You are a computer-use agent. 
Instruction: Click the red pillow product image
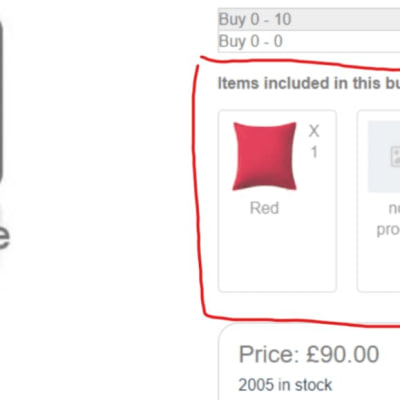point(264,156)
